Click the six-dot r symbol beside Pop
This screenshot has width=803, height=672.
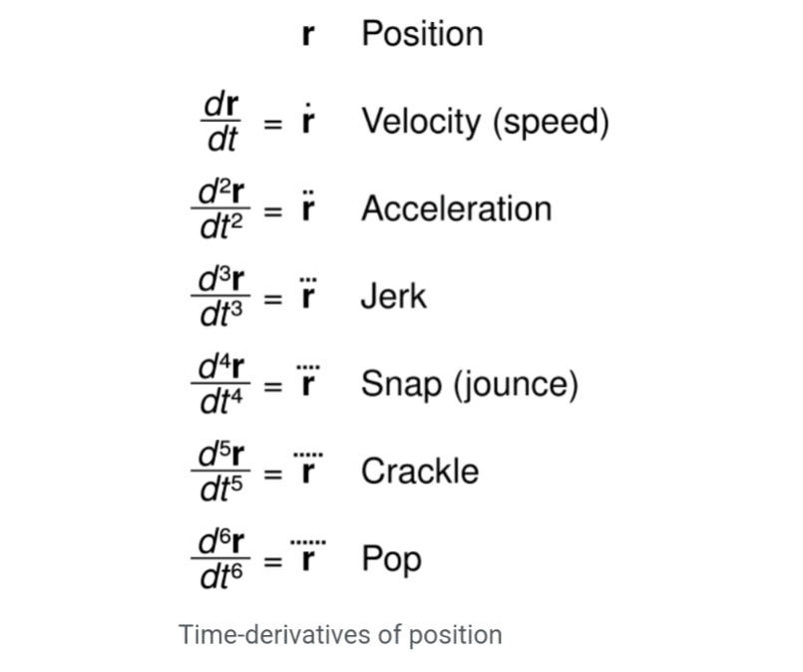pyautogui.click(x=308, y=555)
